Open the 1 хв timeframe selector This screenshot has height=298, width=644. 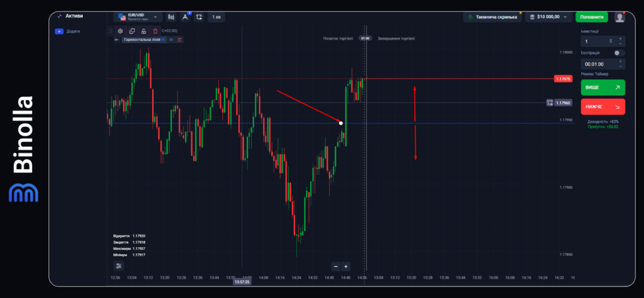click(x=216, y=17)
